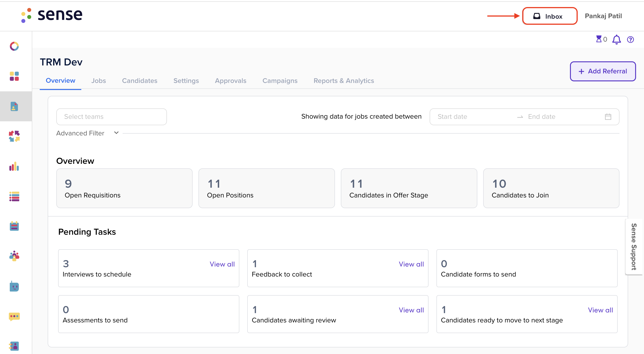Open the 11 Open Positions card
This screenshot has width=644, height=354.
click(267, 188)
